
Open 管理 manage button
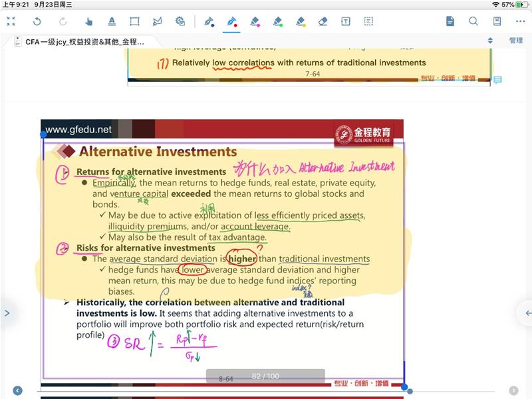[516, 41]
